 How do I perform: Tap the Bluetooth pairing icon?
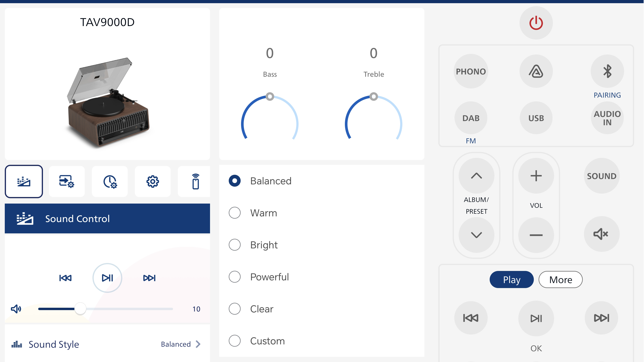tap(607, 71)
